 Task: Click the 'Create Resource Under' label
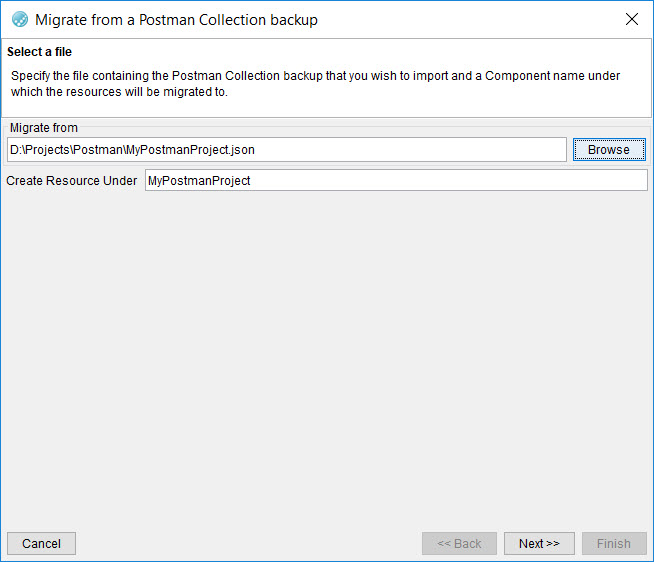pyautogui.click(x=71, y=180)
